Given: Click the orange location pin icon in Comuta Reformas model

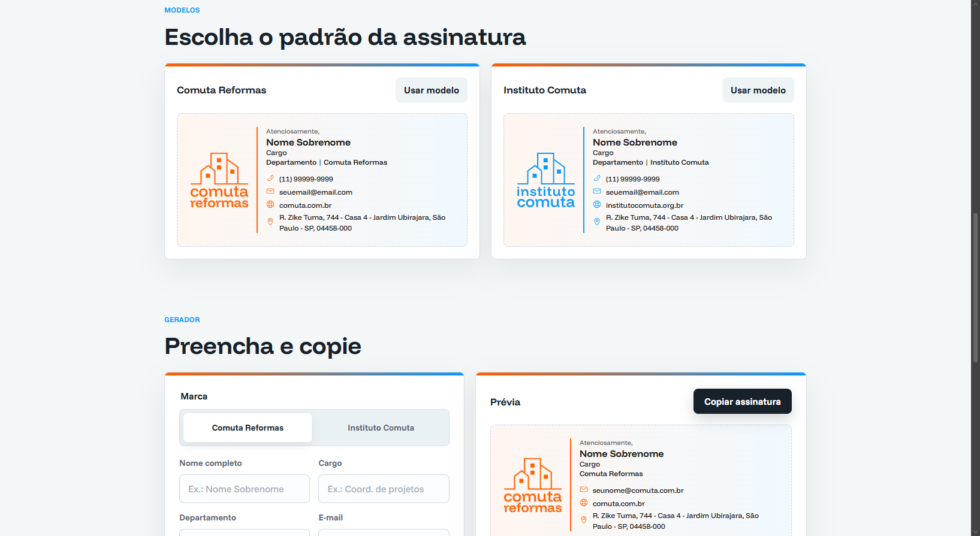Looking at the screenshot, I should [270, 222].
